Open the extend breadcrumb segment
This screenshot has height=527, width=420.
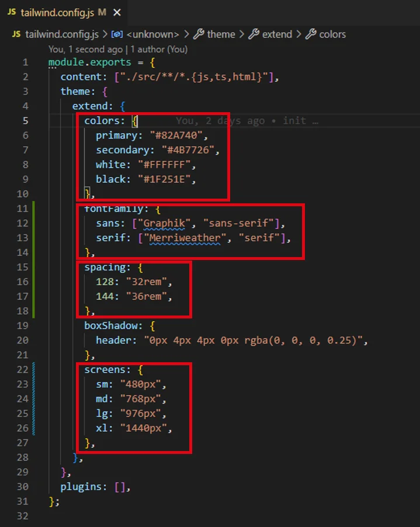click(x=277, y=34)
